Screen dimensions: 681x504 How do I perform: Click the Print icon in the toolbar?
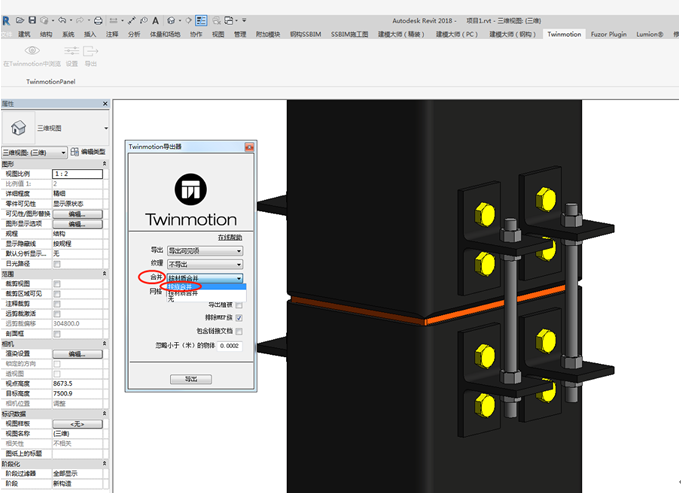(98, 20)
